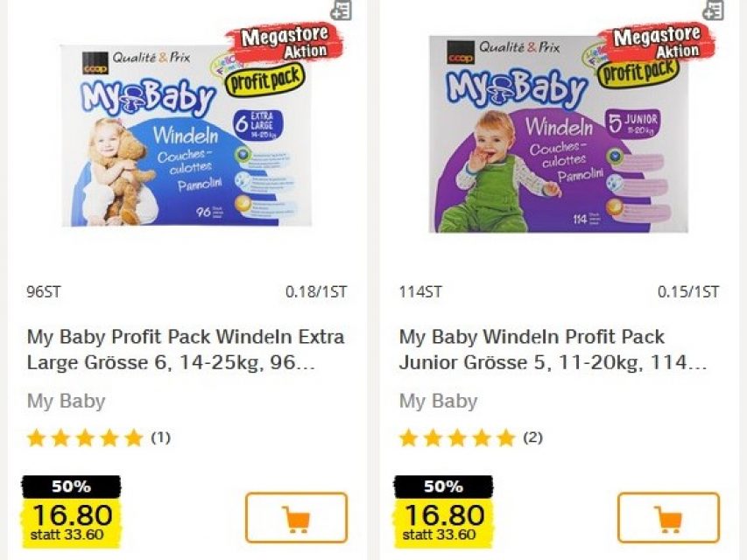This screenshot has height=560, width=747.
Task: Click the (2) review count
Action: (532, 437)
